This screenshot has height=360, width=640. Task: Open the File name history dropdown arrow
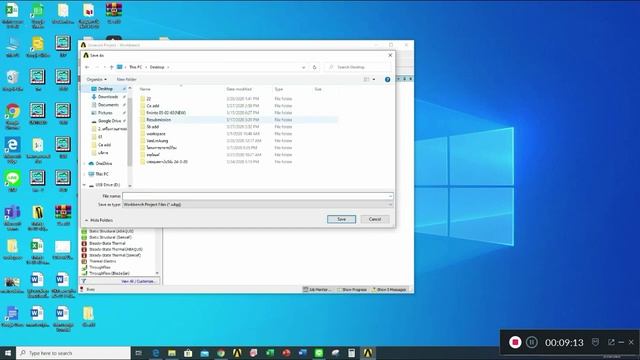tap(390, 196)
